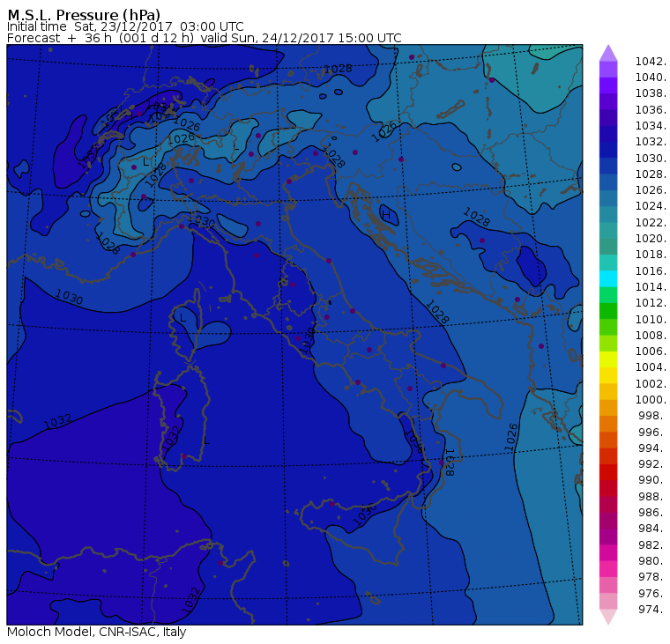The image size is (670, 644).
Task: Click the legend value "1034."
Action: (651, 126)
